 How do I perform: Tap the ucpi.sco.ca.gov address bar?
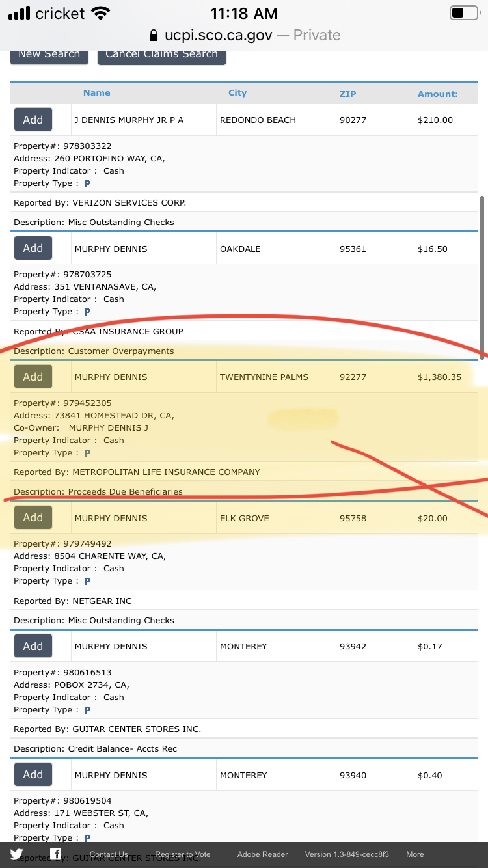click(x=244, y=35)
